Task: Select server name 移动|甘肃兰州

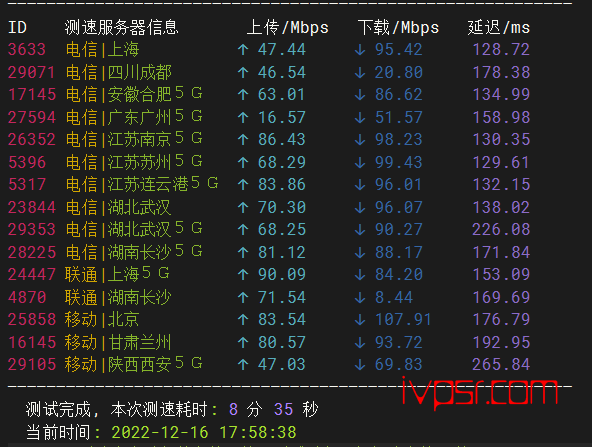Action: 118,342
